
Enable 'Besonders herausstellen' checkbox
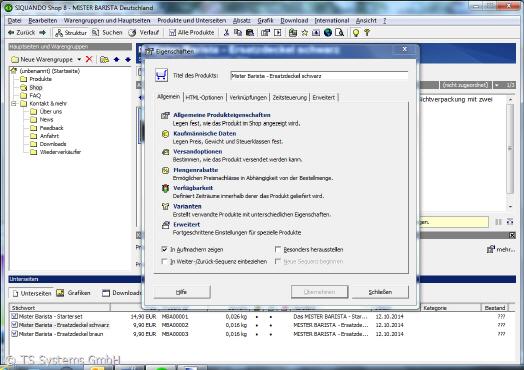click(278, 249)
